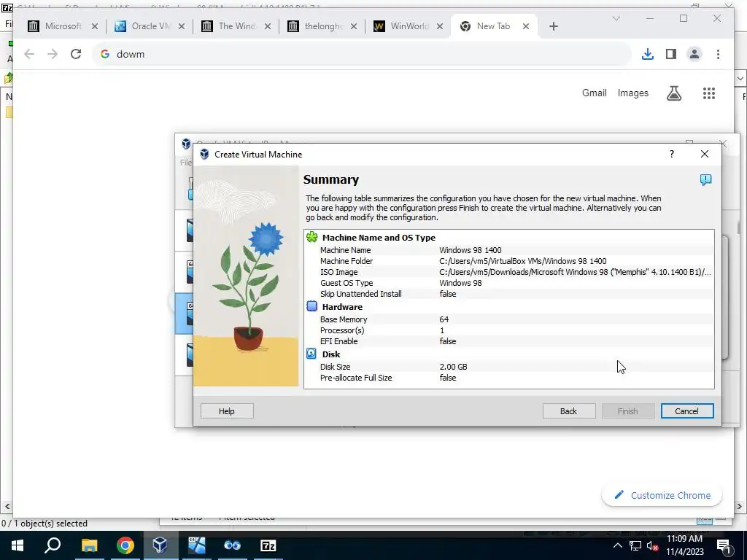Show hidden system tray icons

click(x=617, y=545)
